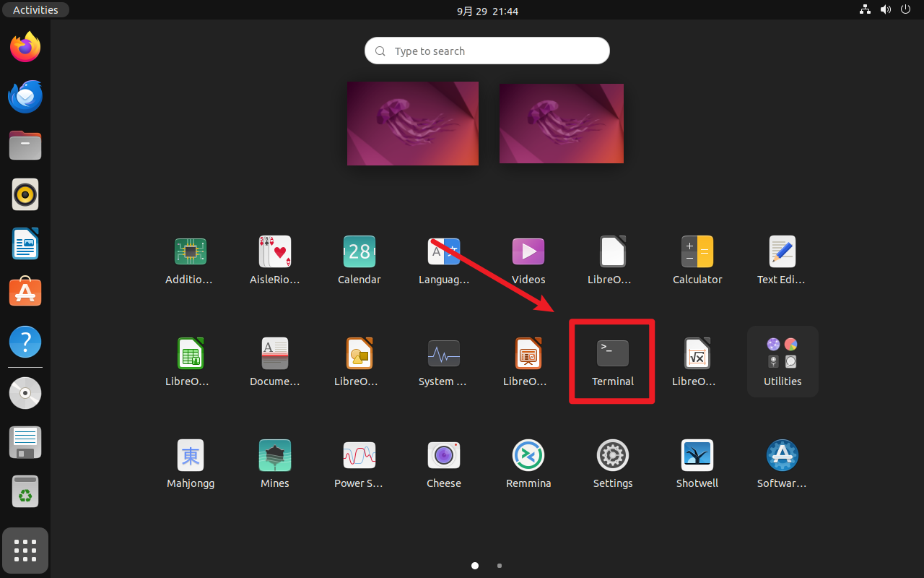Open Firefox from the dock
Viewport: 924px width, 578px height.
(x=25, y=47)
